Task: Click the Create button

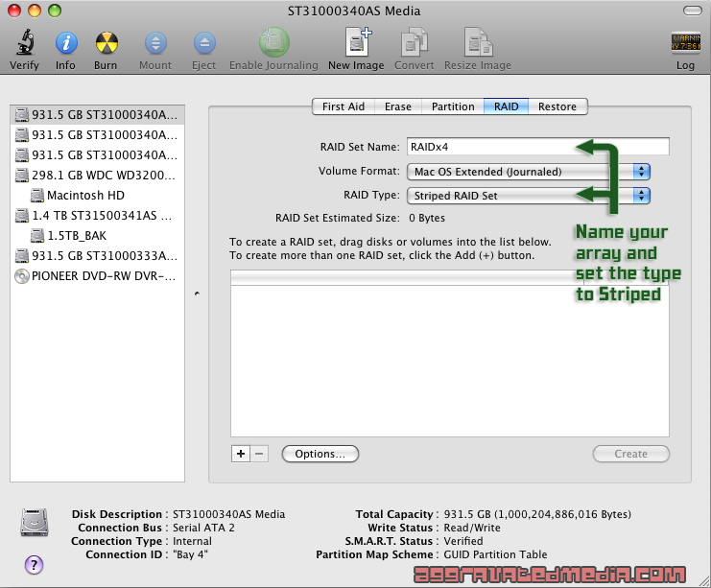Action: (x=630, y=454)
